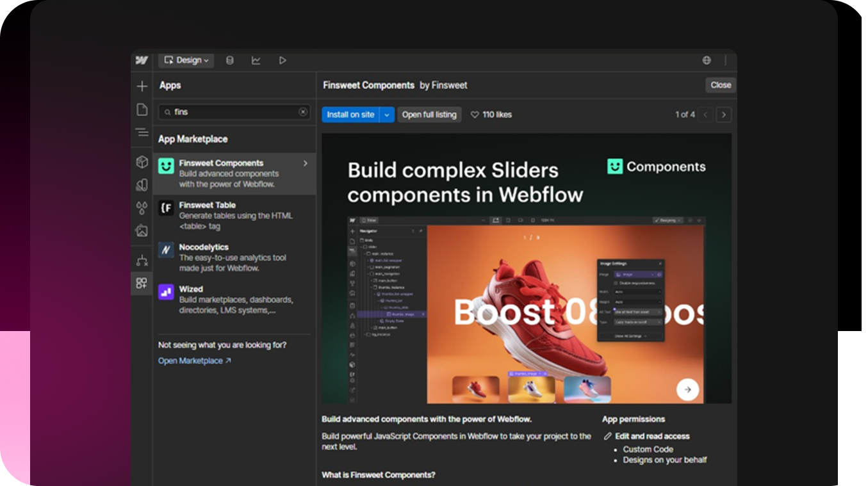This screenshot has height=486, width=868.
Task: Open the CMS database icon in top bar
Action: click(x=230, y=60)
